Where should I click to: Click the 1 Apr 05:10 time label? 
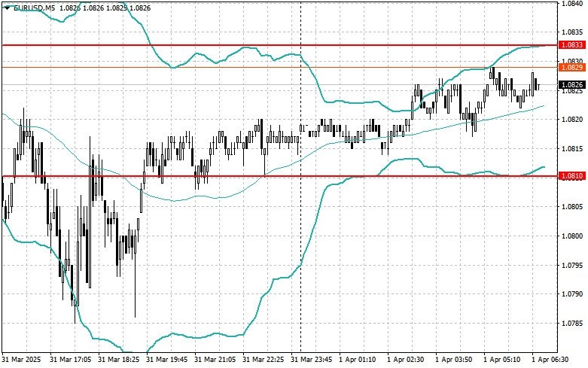click(501, 360)
